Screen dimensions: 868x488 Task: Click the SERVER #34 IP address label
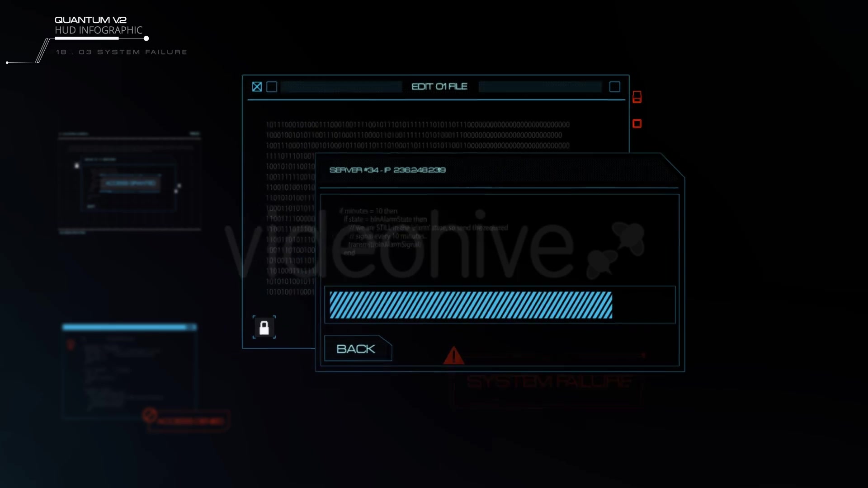(387, 170)
